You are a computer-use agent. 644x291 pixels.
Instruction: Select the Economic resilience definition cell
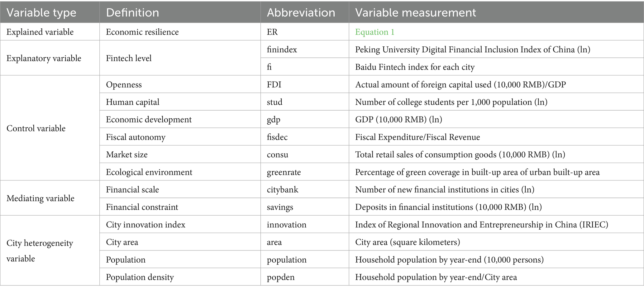click(x=142, y=32)
